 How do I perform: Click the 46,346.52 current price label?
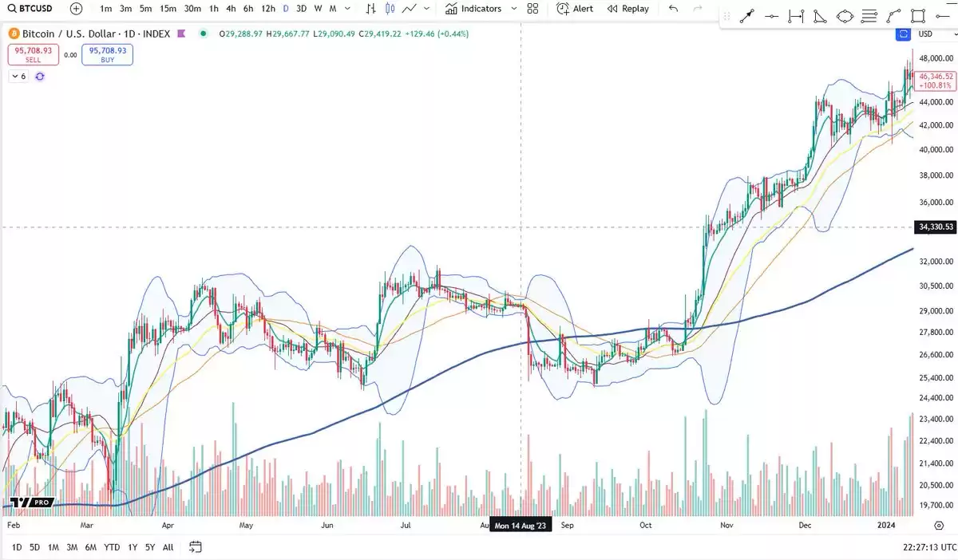(937, 81)
